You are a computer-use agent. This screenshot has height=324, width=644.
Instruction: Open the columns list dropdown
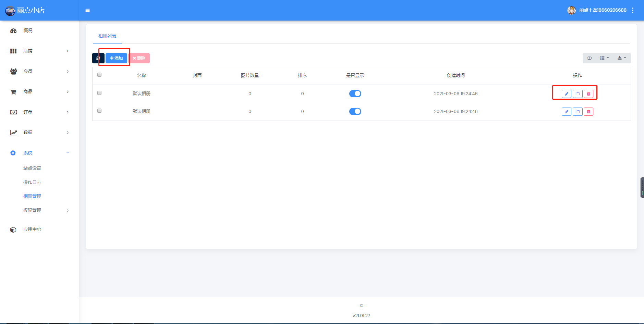[x=604, y=58]
